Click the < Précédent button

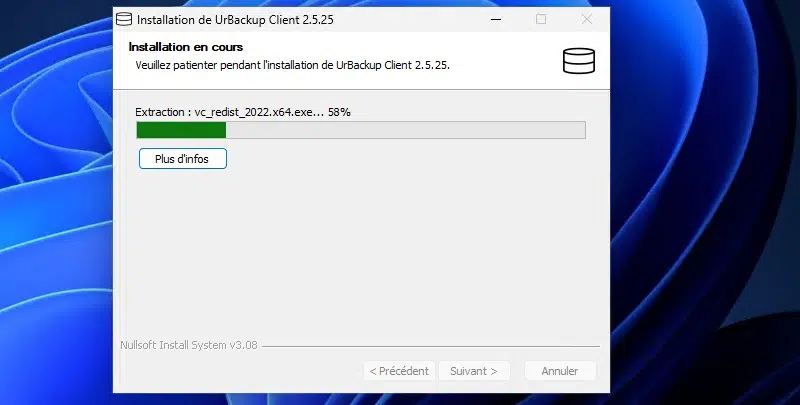pos(399,371)
